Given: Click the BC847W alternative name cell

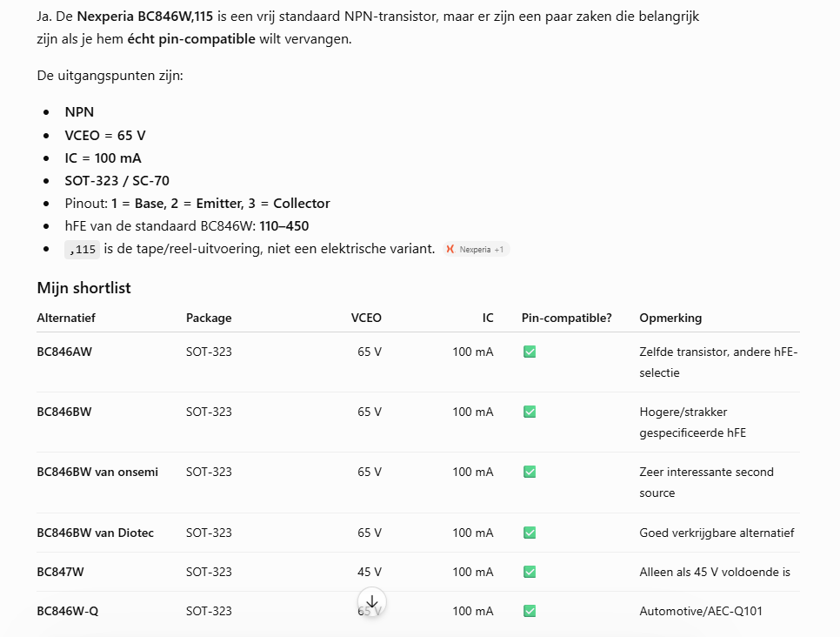Looking at the screenshot, I should pyautogui.click(x=61, y=572).
